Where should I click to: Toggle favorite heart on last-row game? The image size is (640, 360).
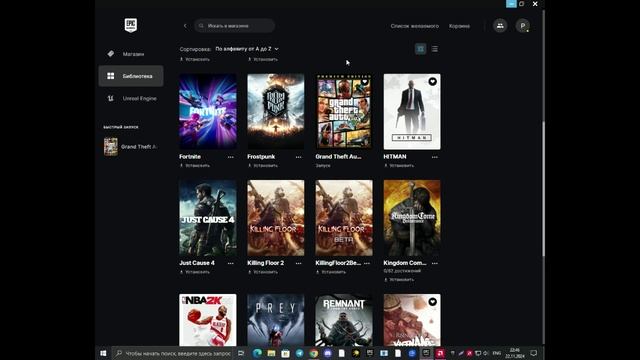[432, 302]
